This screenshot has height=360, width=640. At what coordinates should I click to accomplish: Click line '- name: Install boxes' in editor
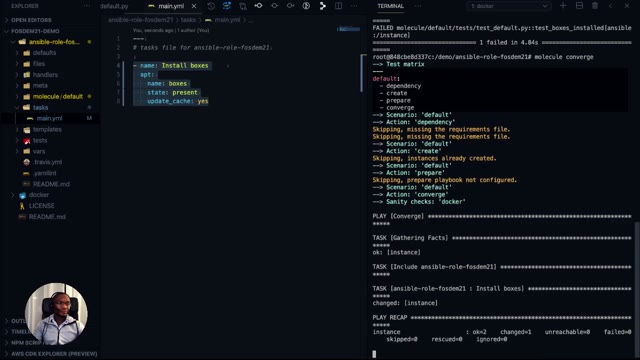(x=171, y=65)
